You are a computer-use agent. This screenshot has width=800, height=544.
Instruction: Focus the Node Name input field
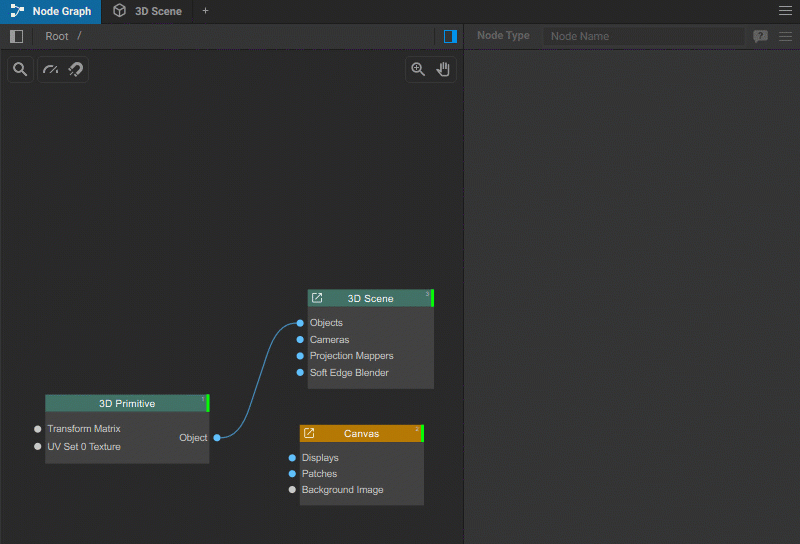click(643, 36)
